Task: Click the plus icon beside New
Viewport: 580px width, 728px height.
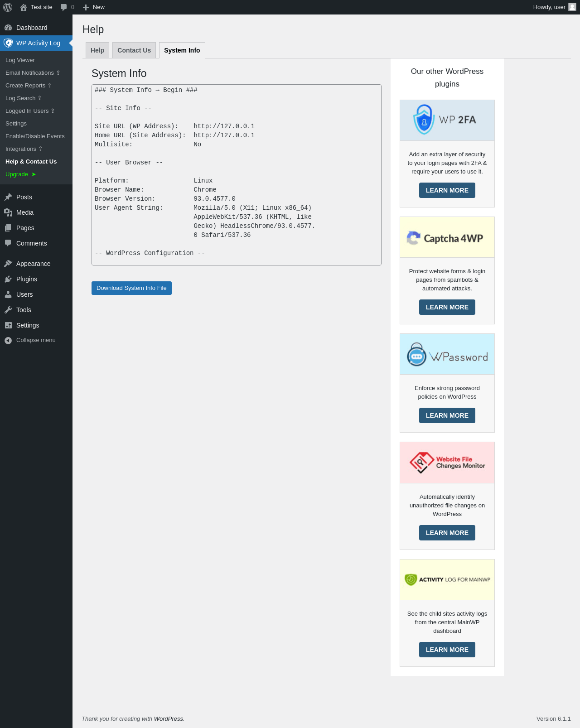Action: click(x=86, y=7)
